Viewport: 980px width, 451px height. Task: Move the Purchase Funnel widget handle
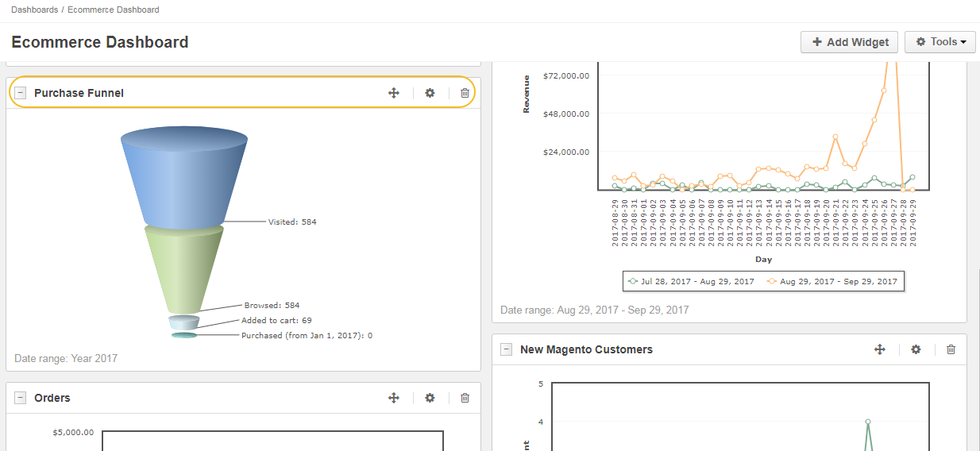(393, 93)
